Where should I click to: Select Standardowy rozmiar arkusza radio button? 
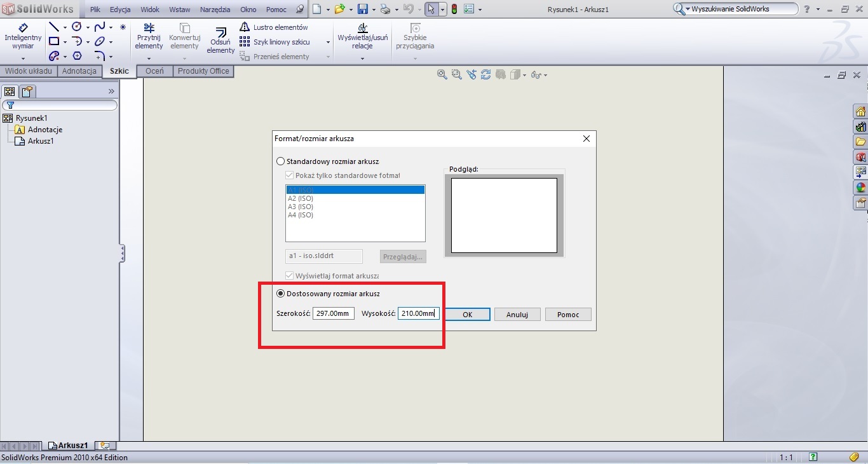point(281,161)
